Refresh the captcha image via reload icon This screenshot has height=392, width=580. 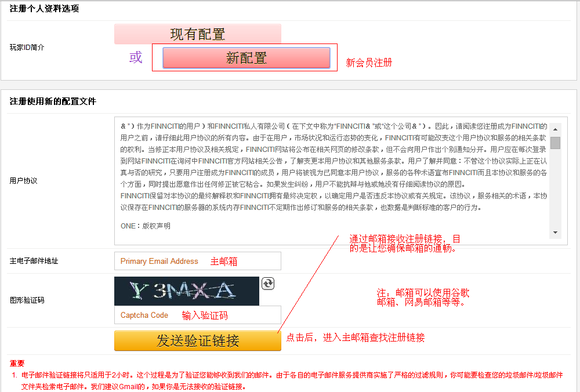(x=268, y=284)
